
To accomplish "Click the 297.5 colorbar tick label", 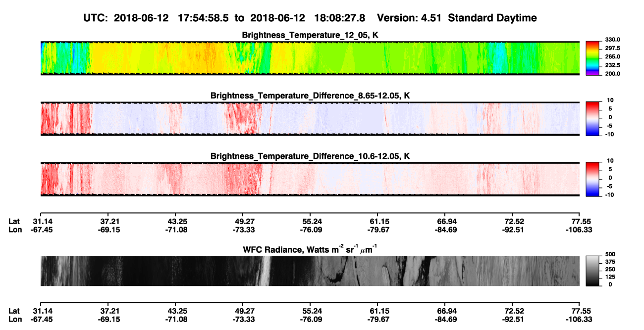I will click(x=612, y=48).
